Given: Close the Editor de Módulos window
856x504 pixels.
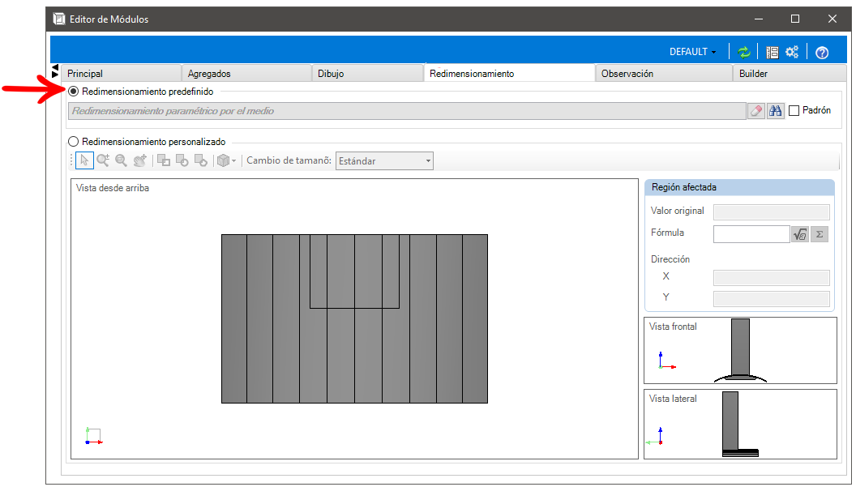Looking at the screenshot, I should (x=832, y=19).
